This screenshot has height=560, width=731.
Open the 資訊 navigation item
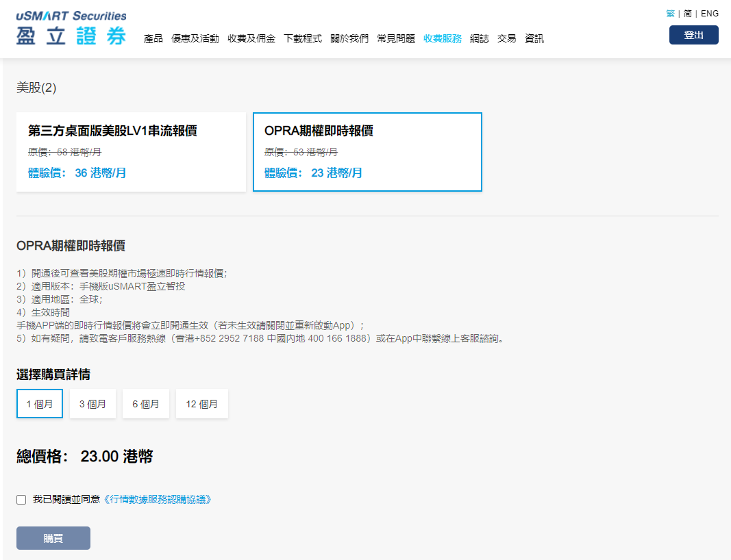[x=534, y=38]
